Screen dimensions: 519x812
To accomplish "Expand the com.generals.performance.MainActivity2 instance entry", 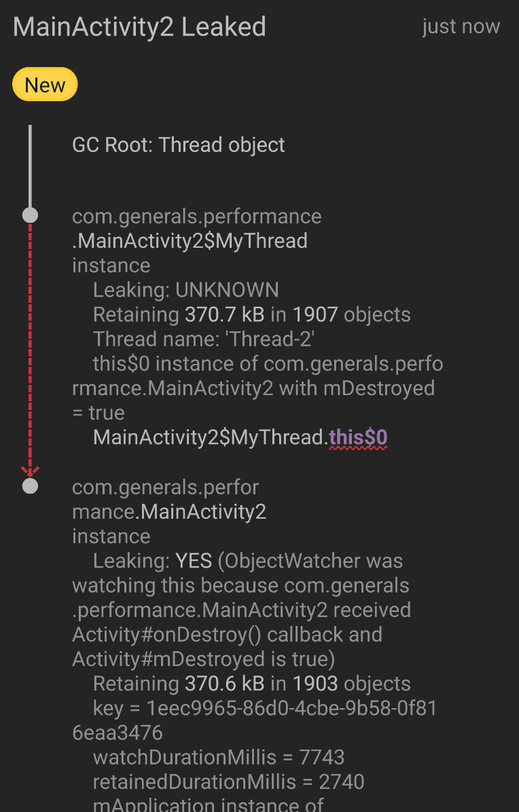I will (x=169, y=512).
